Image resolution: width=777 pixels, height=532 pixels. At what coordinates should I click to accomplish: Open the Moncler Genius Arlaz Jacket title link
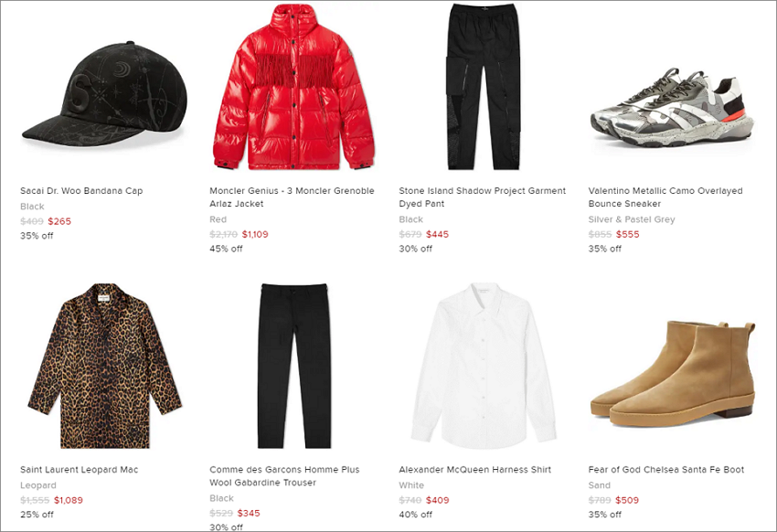(292, 197)
